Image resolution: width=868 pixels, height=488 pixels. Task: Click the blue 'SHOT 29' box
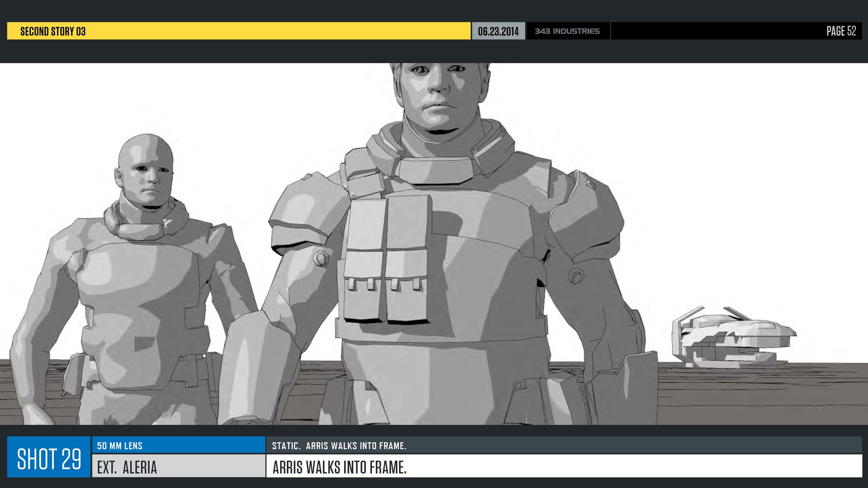click(49, 457)
